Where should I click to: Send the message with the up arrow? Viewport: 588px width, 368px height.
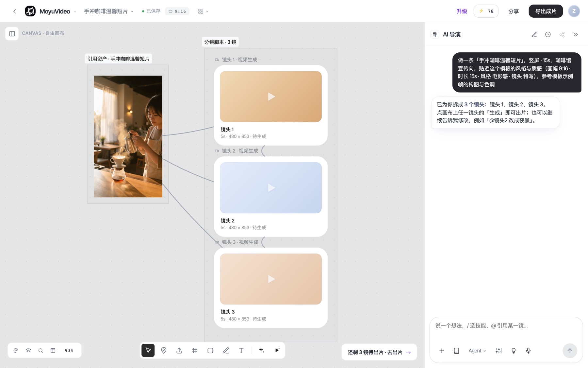pyautogui.click(x=570, y=351)
